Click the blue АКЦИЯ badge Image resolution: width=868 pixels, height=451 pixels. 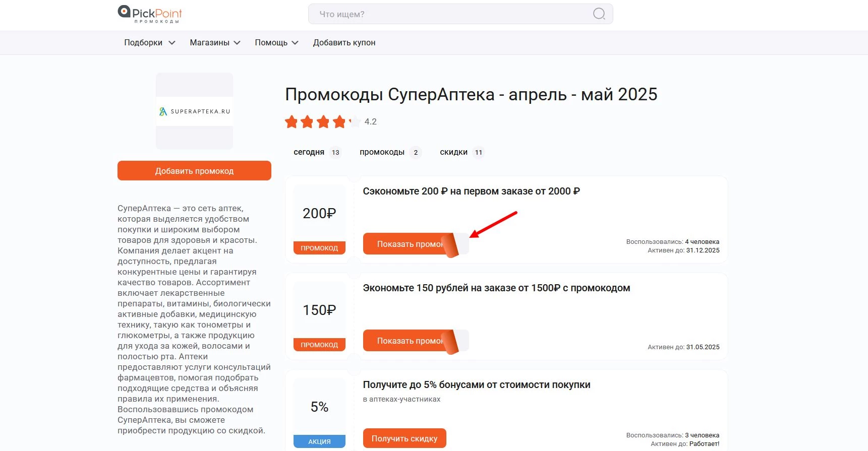(319, 441)
